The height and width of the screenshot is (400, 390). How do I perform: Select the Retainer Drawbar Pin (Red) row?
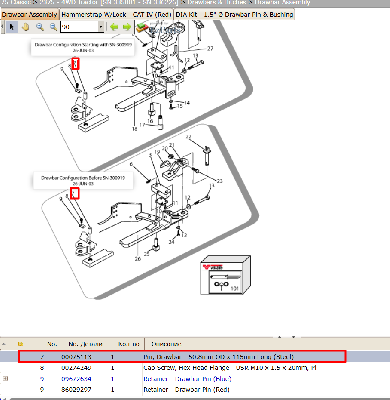[186, 389]
